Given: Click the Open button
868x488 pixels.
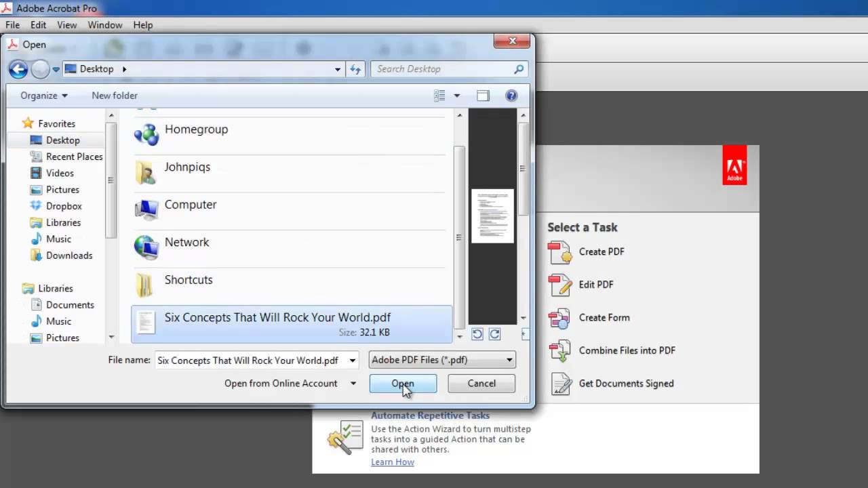Looking at the screenshot, I should coord(403,384).
